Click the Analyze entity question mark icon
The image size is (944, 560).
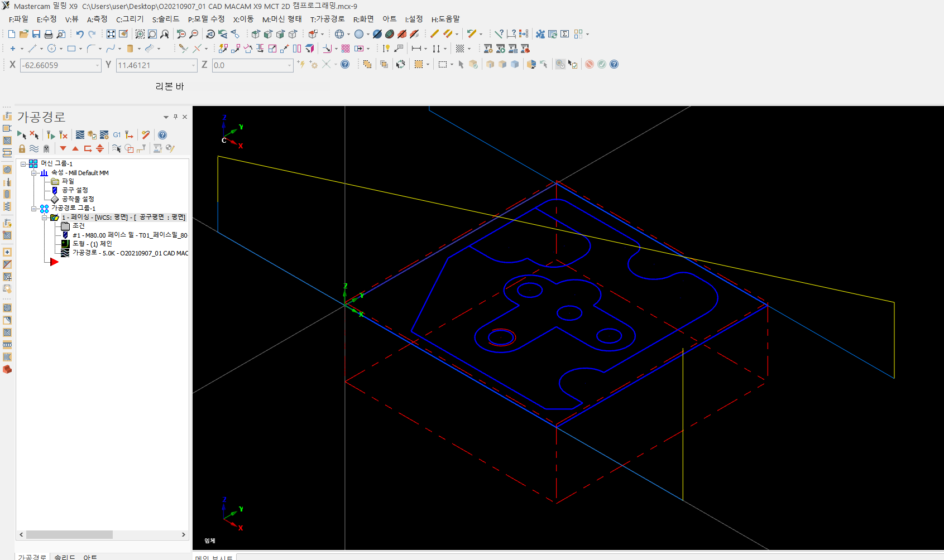(499, 34)
